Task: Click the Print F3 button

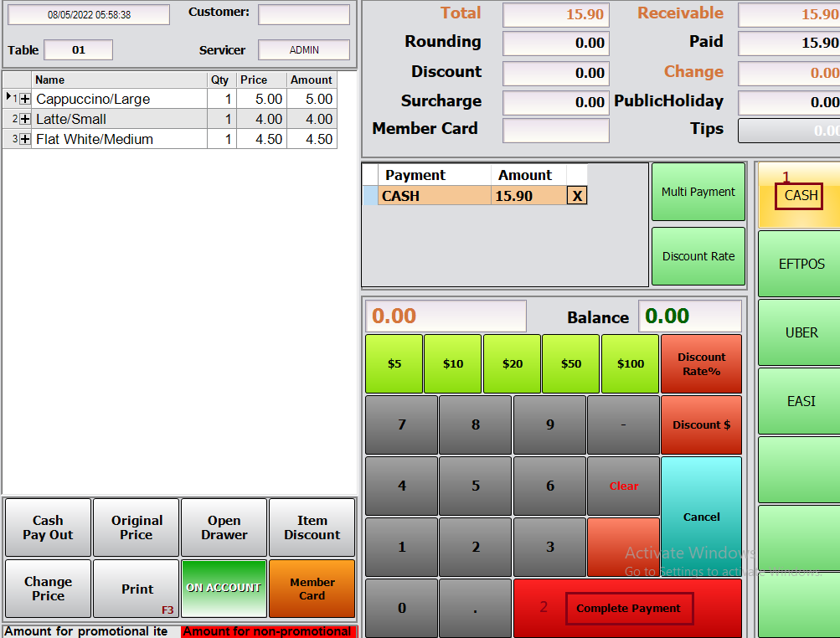Action: tap(136, 589)
